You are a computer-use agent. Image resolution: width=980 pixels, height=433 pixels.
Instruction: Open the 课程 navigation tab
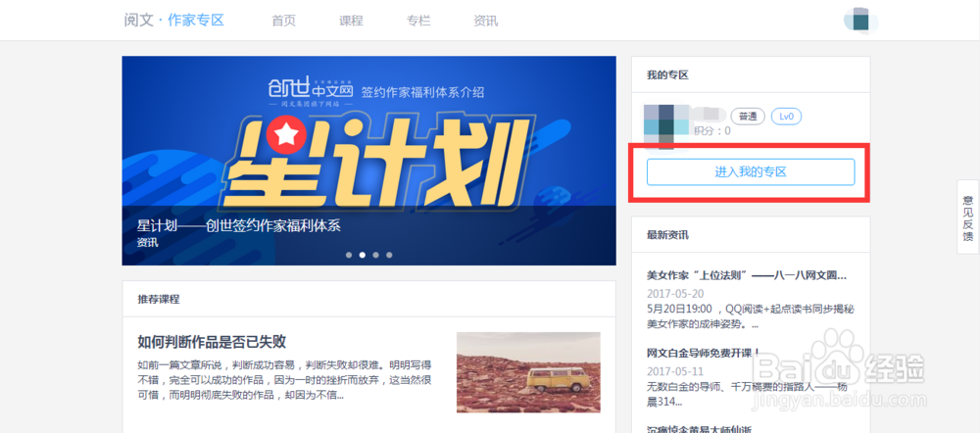[x=351, y=21]
